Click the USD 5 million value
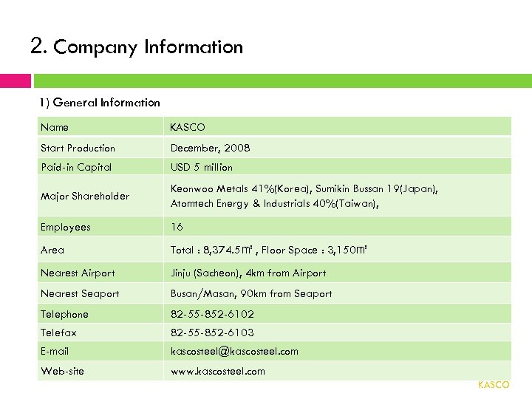532x399 pixels. (x=202, y=167)
